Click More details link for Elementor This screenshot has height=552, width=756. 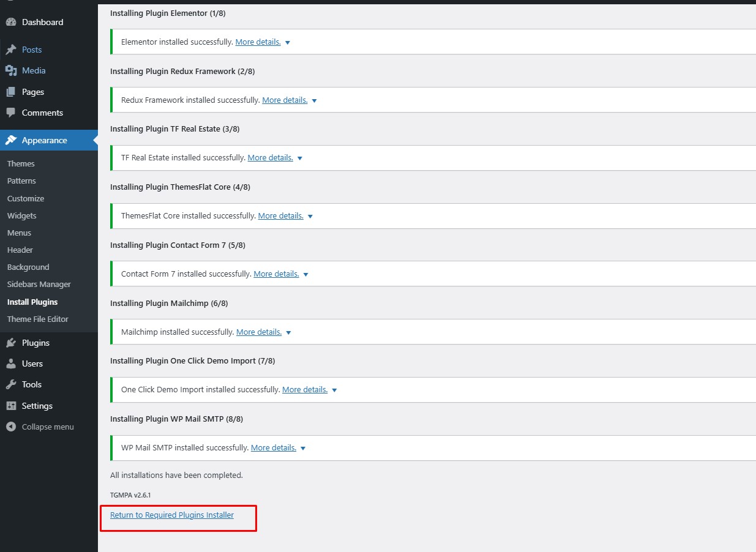click(258, 42)
